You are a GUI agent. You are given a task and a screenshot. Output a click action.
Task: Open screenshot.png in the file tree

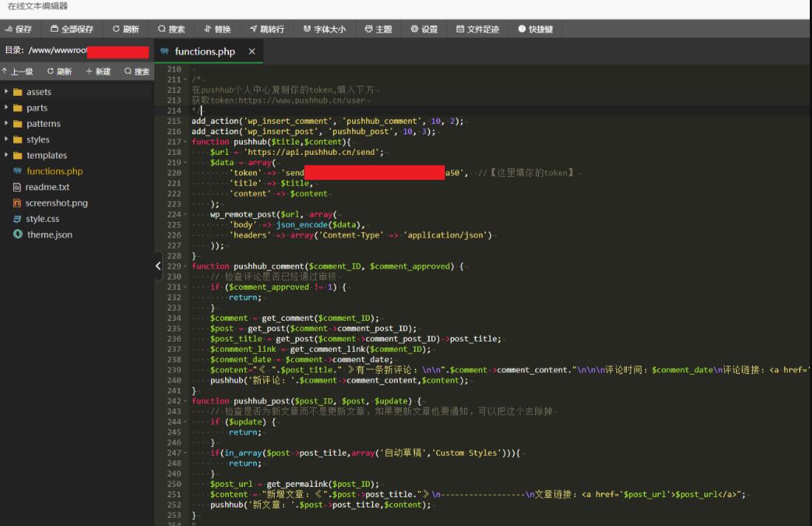(x=56, y=203)
